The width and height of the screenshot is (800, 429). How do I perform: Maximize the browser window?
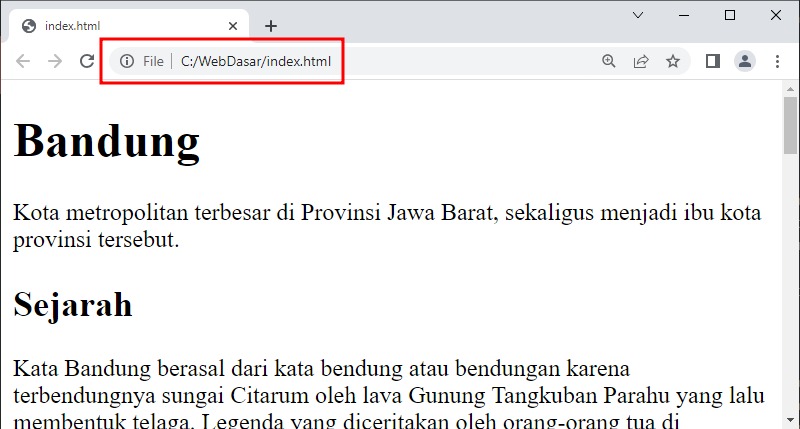click(x=730, y=15)
